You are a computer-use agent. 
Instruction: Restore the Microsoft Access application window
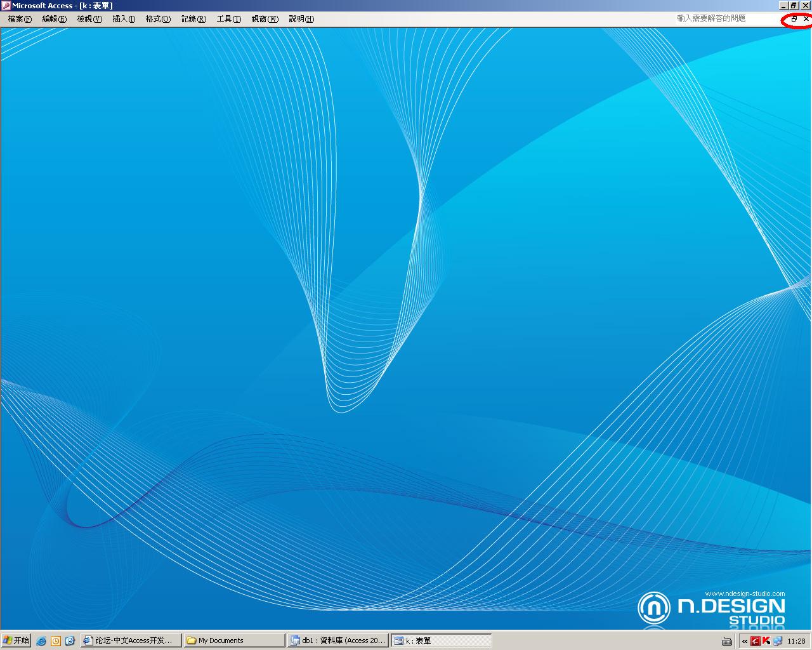(x=794, y=6)
